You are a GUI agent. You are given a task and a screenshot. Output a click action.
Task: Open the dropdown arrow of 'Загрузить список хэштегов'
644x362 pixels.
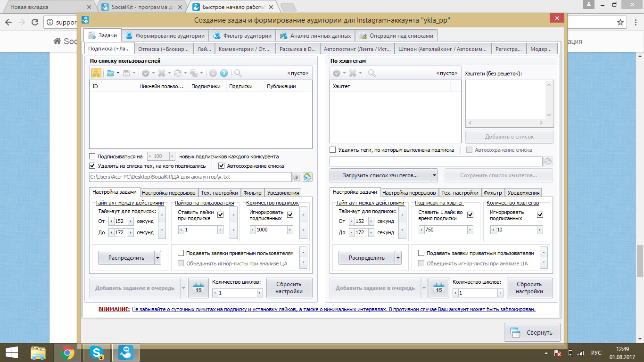point(434,175)
